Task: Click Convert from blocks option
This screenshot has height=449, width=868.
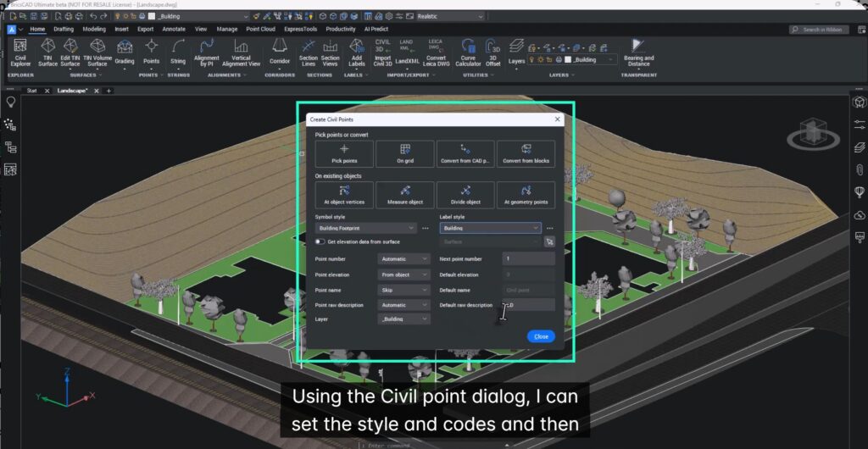Action: coord(526,153)
